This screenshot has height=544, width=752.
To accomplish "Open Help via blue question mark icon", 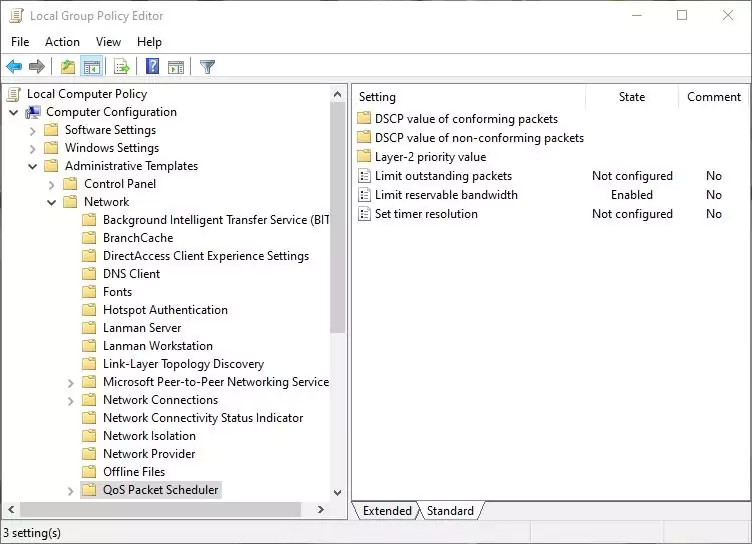I will coord(153,66).
